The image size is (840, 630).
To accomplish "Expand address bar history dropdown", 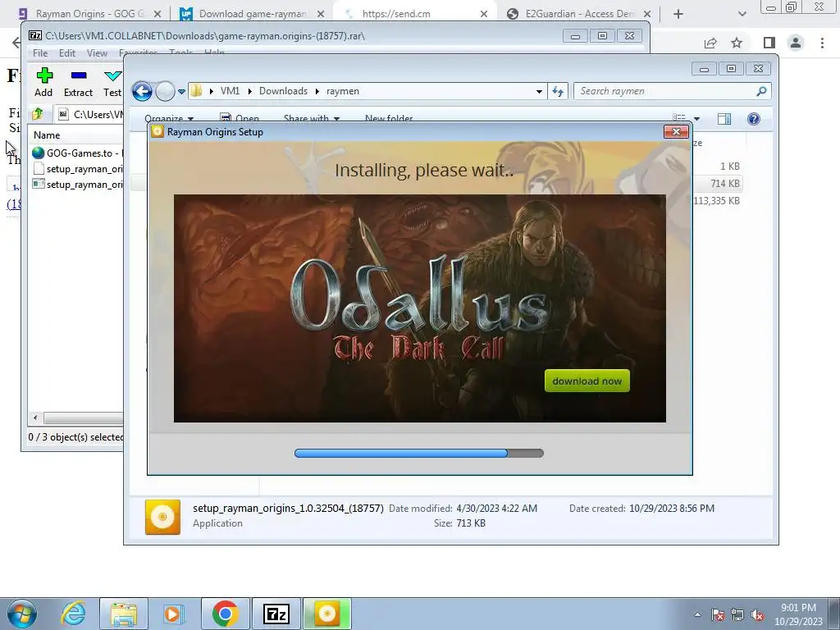I will [539, 92].
